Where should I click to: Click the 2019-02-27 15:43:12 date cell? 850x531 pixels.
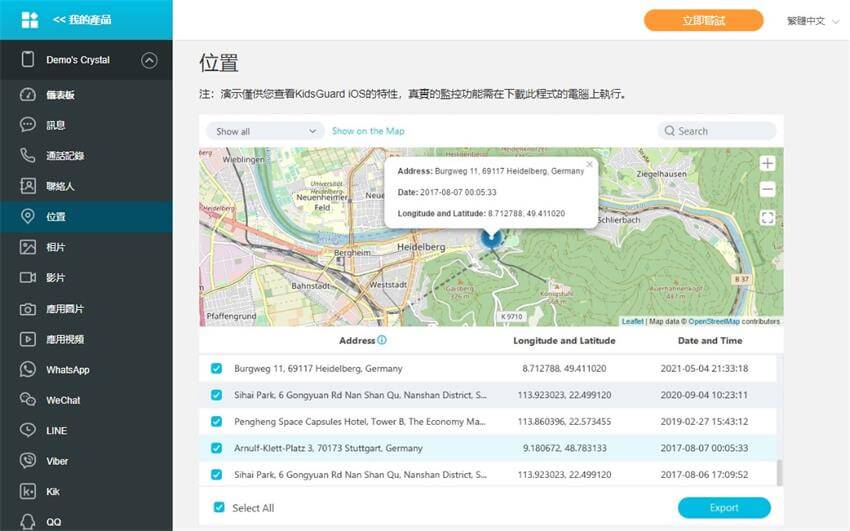coord(704,422)
